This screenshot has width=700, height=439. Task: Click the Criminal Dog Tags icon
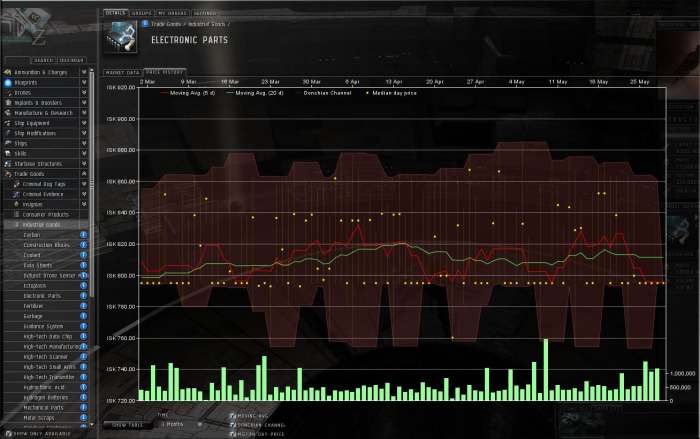pyautogui.click(x=17, y=184)
